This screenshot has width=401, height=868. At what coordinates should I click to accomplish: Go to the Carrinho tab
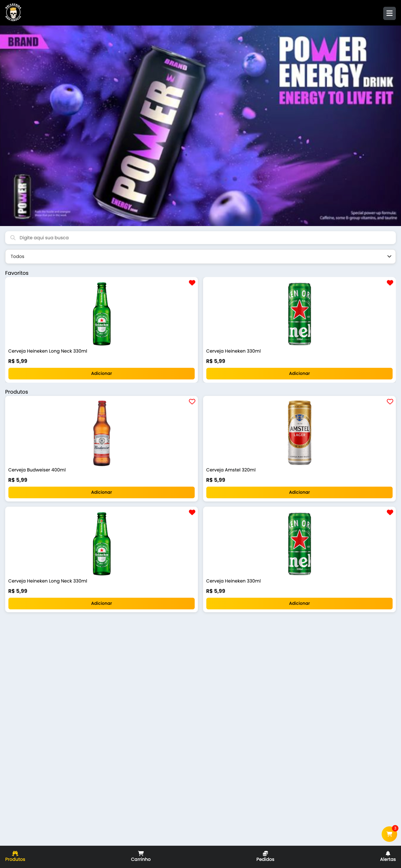tap(141, 856)
